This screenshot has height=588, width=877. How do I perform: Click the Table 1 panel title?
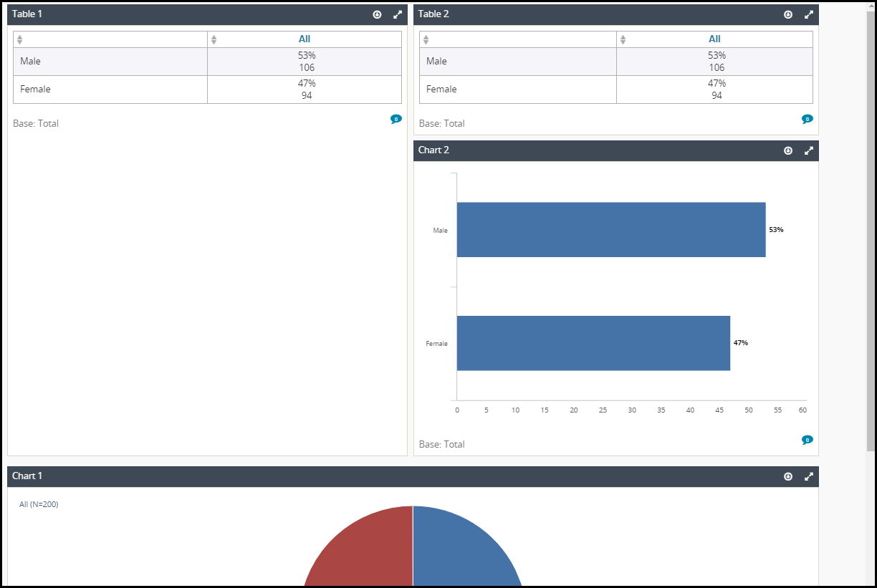tap(27, 14)
